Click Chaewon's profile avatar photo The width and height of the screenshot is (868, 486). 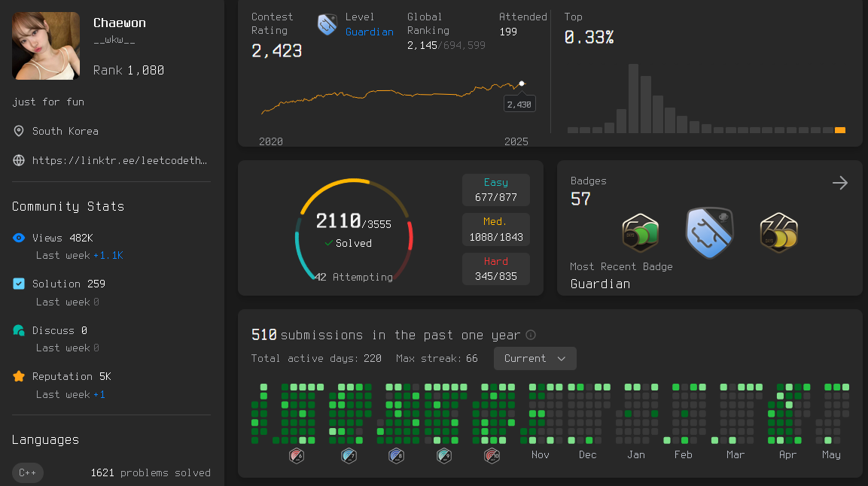tap(46, 46)
